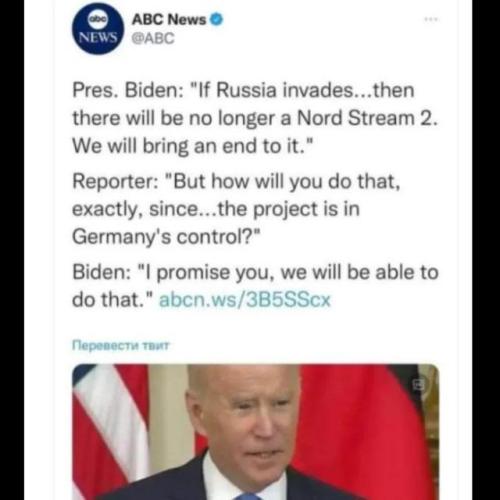Open the ABC News profile avatar

click(98, 29)
